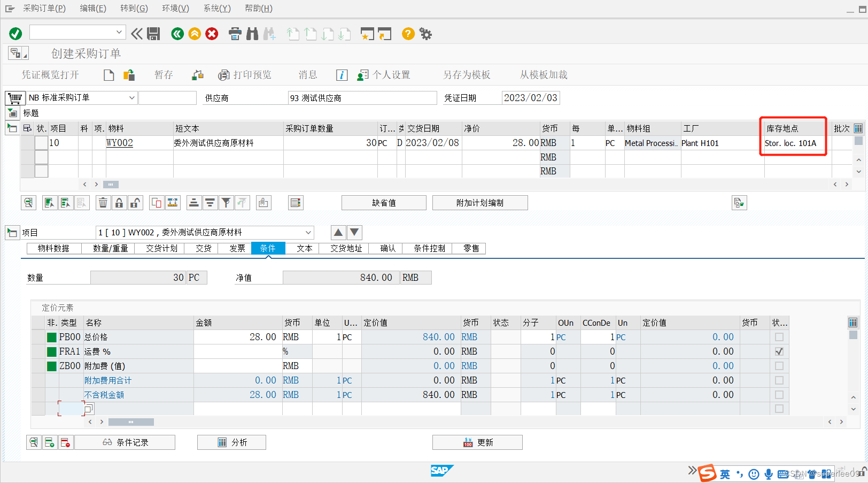This screenshot has width=868, height=483.
Task: Toggle the FRA1 运费 status checkbox
Action: click(x=779, y=351)
